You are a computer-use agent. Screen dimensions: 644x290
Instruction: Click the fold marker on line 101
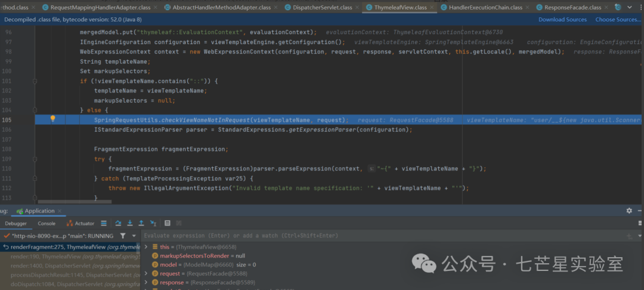(x=35, y=81)
